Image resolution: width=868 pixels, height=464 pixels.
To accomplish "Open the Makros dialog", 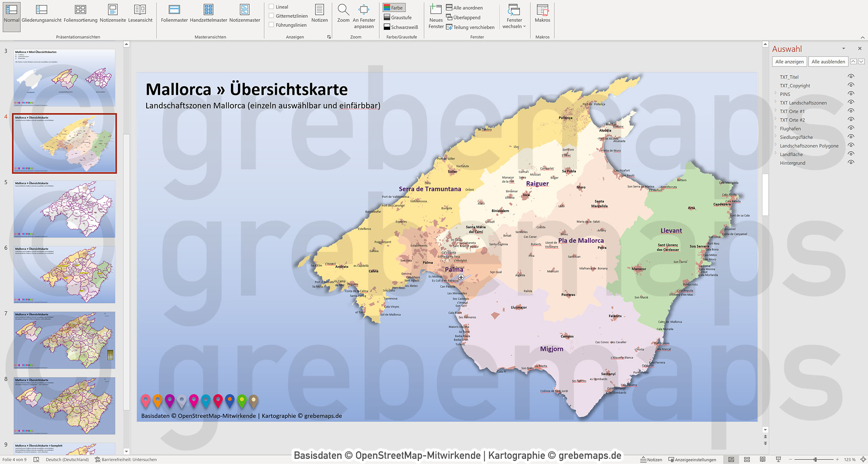I will point(542,13).
